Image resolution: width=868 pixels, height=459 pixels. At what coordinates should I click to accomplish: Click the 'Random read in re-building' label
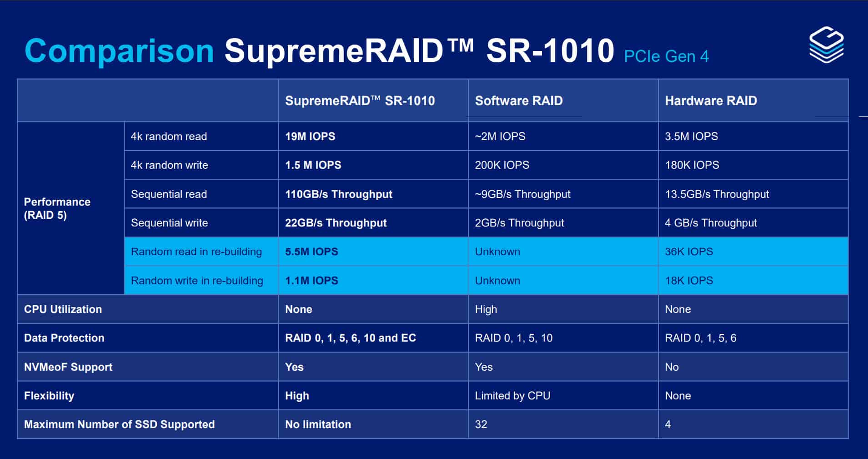(196, 252)
